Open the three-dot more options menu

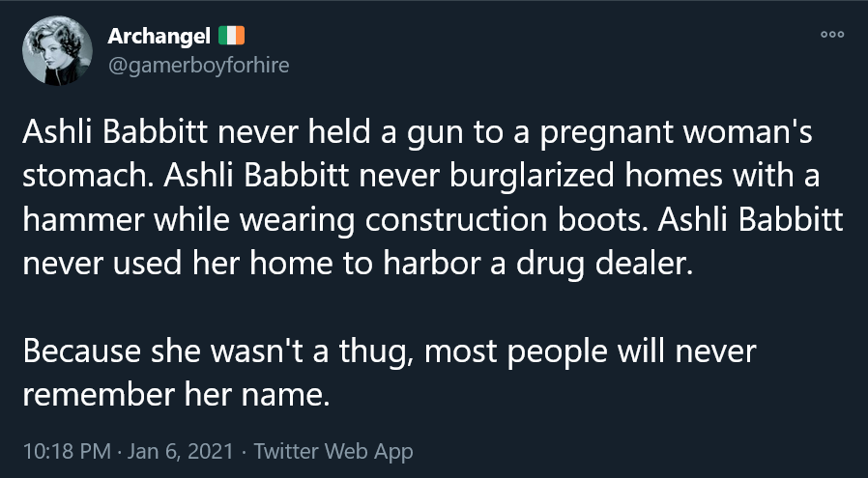tap(831, 35)
